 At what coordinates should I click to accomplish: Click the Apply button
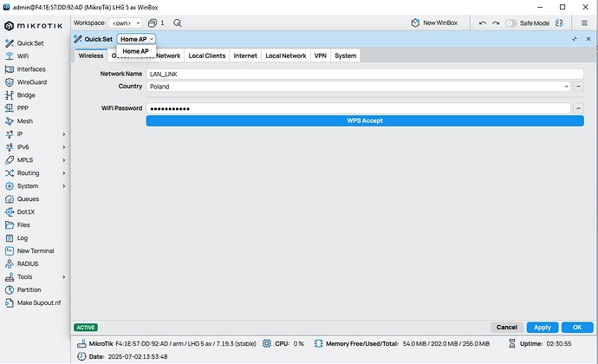(543, 327)
